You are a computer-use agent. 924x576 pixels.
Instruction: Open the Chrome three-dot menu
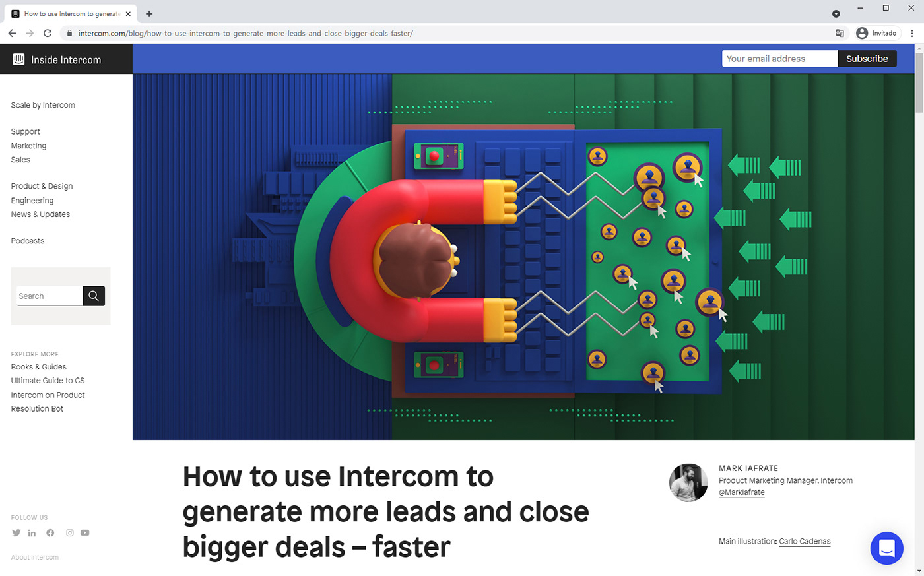point(912,33)
